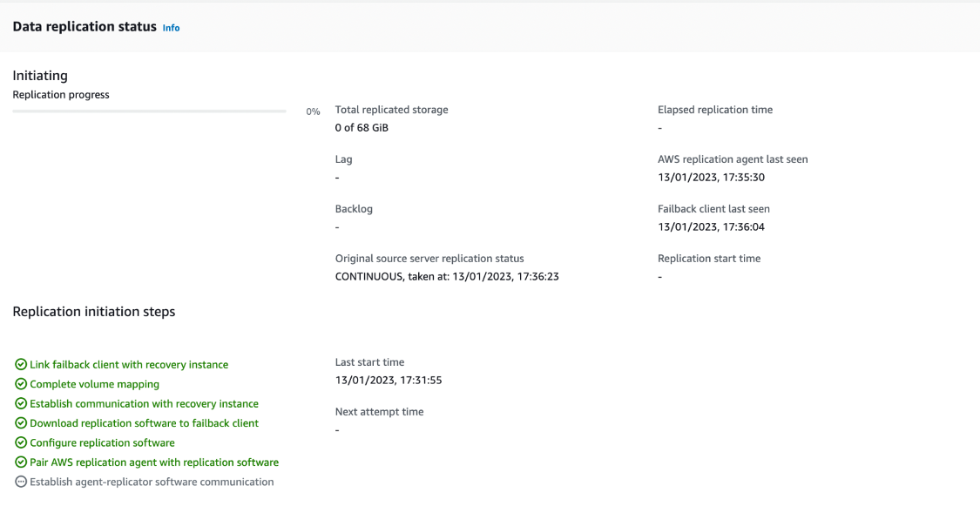This screenshot has width=980, height=506.
Task: Click the replication progress bar
Action: point(148,111)
